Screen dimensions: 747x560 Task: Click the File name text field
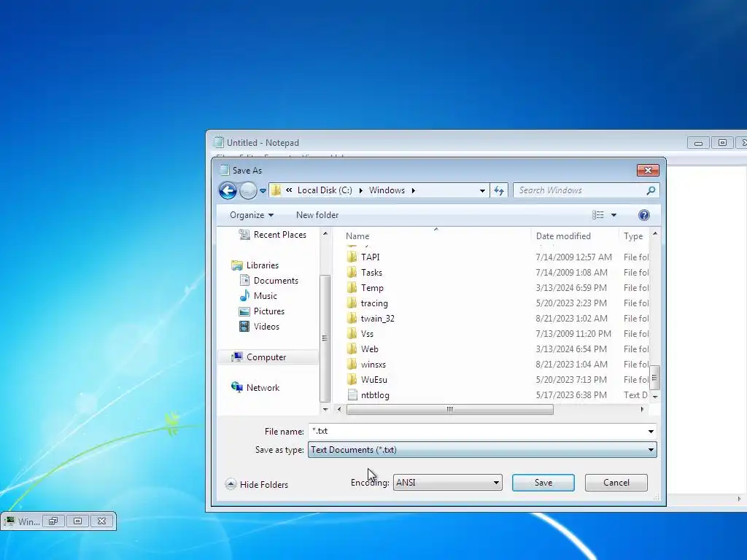pyautogui.click(x=476, y=432)
